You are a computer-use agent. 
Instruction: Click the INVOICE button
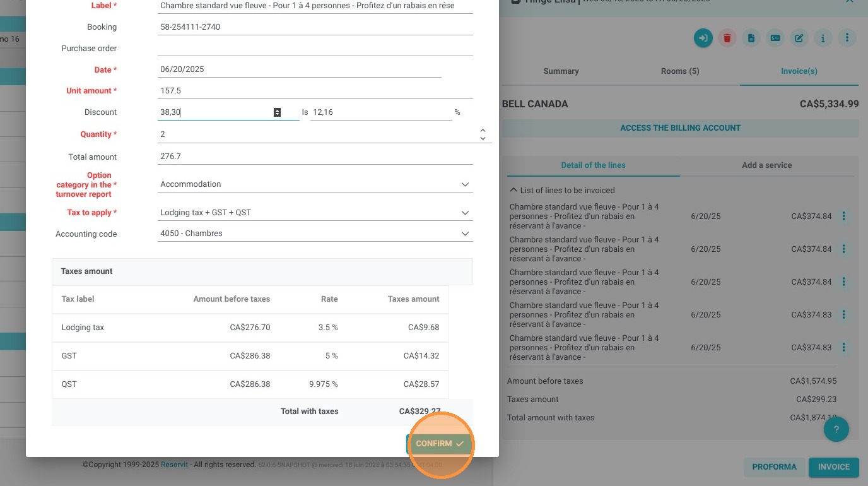834,467
